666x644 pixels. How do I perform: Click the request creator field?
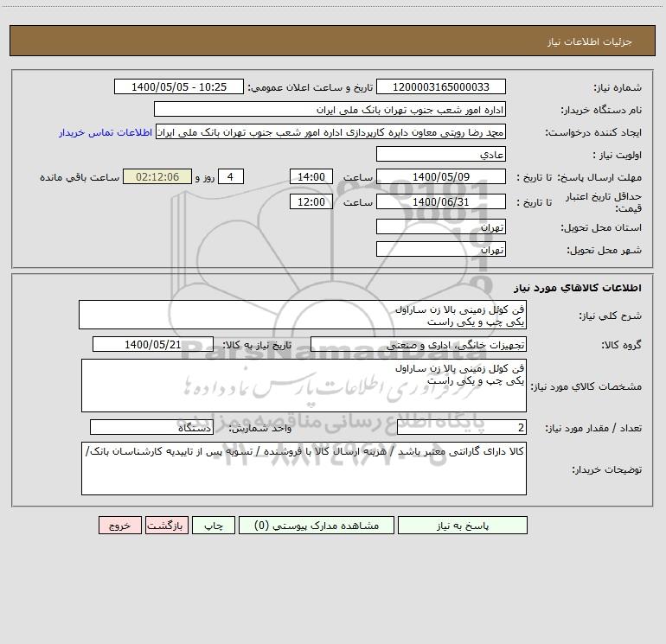click(x=331, y=131)
